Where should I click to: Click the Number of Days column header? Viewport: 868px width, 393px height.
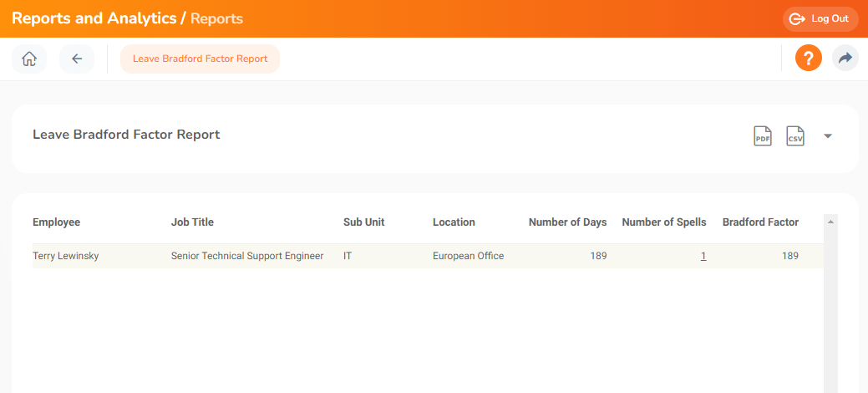[567, 222]
